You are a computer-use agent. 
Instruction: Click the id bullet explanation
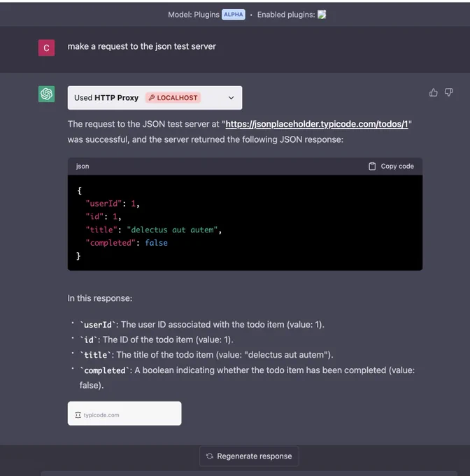157,339
